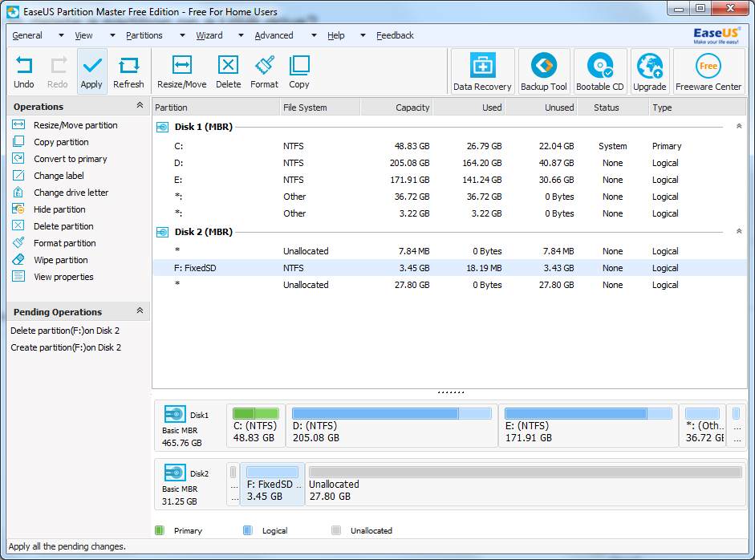Select the F: FixedSD partition row
The width and height of the screenshot is (755, 560).
450,268
